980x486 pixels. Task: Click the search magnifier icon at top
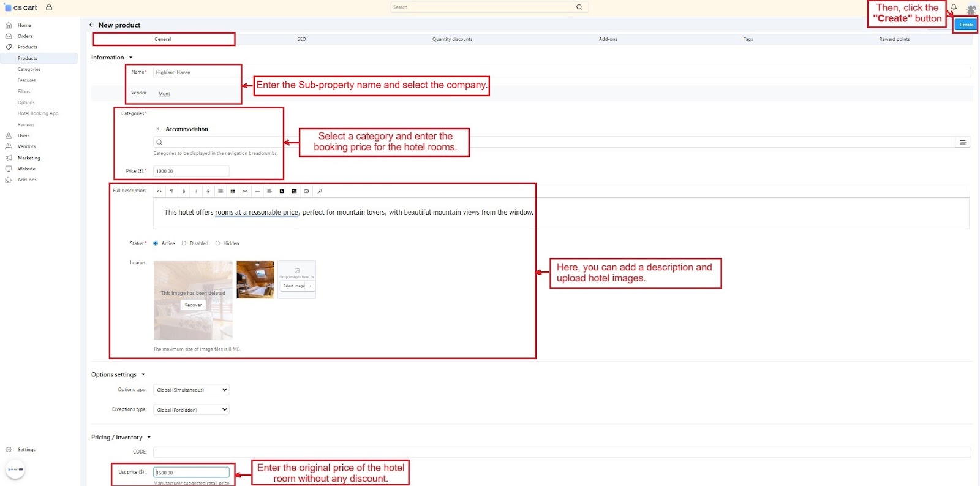(579, 7)
